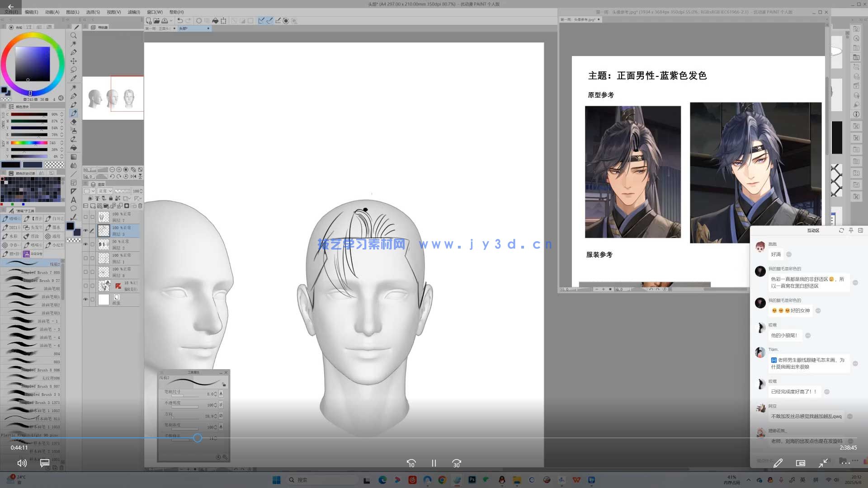
Task: Switch to the 第一周 正面头 canvas tab
Action: click(157, 28)
